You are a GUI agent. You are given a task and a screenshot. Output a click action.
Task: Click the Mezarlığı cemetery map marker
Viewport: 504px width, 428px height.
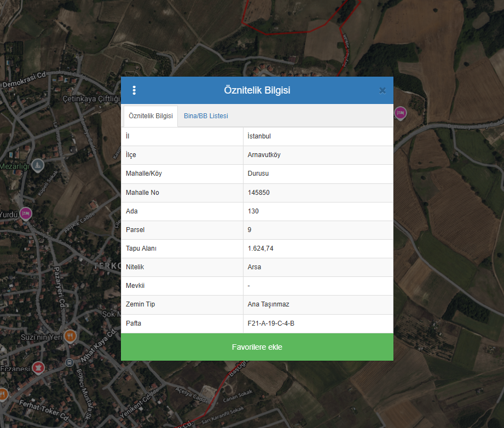[37, 165]
